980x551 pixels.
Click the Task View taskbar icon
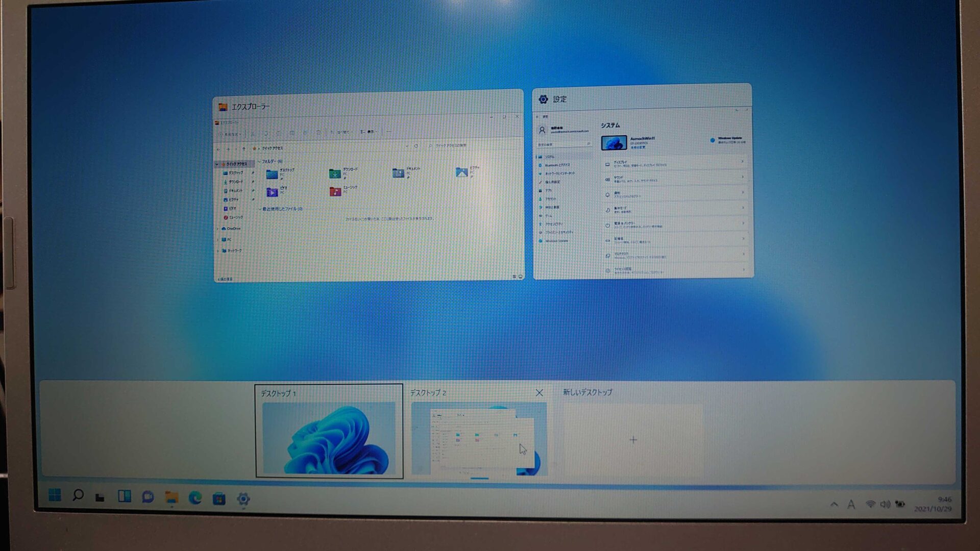tap(100, 497)
